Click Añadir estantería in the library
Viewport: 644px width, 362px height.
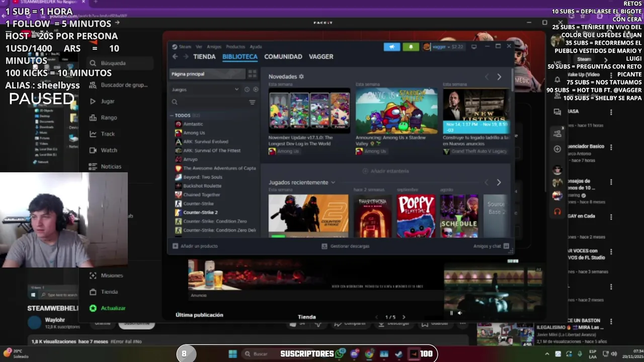pyautogui.click(x=385, y=171)
